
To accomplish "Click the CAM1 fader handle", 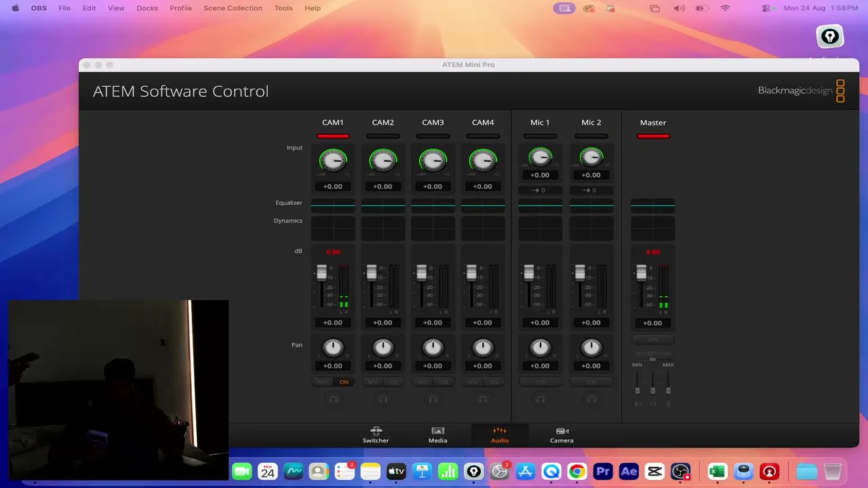I will (x=322, y=272).
